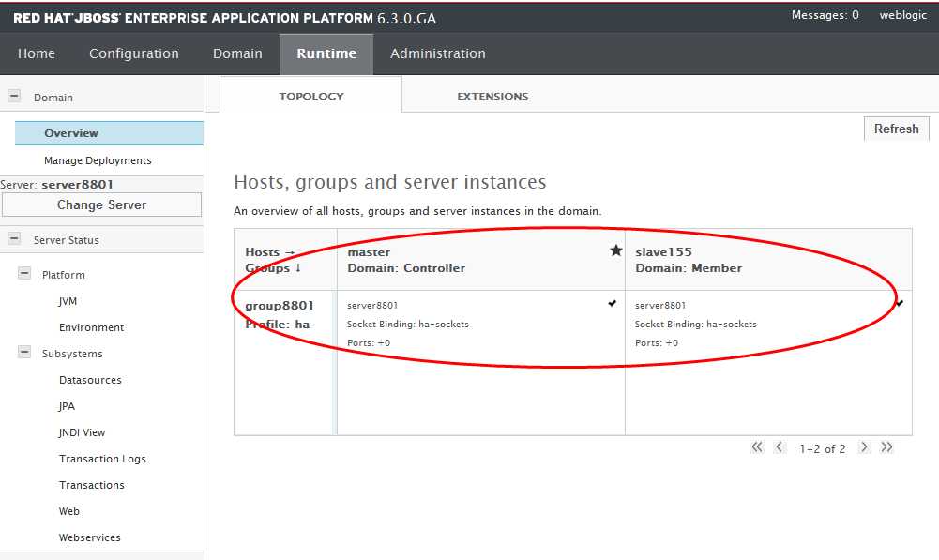Click Socket Binding: ha-sockets under master
939x560 pixels.
click(x=408, y=324)
